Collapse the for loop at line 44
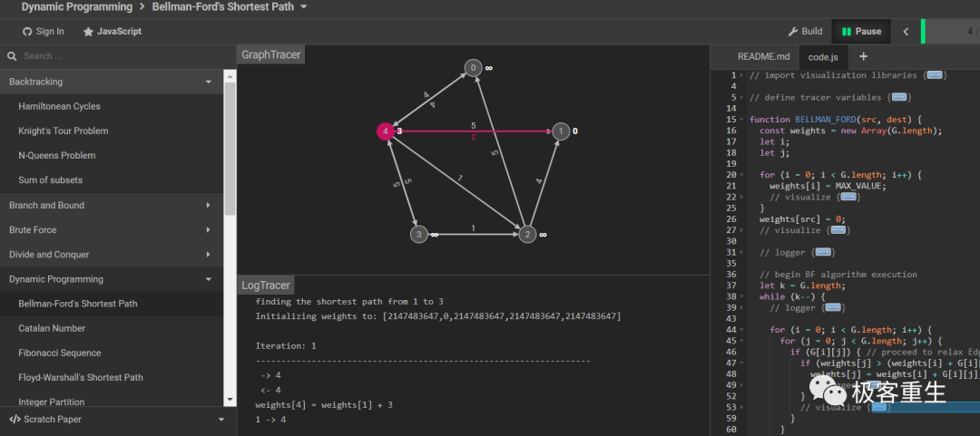The height and width of the screenshot is (436, 980). point(741,329)
